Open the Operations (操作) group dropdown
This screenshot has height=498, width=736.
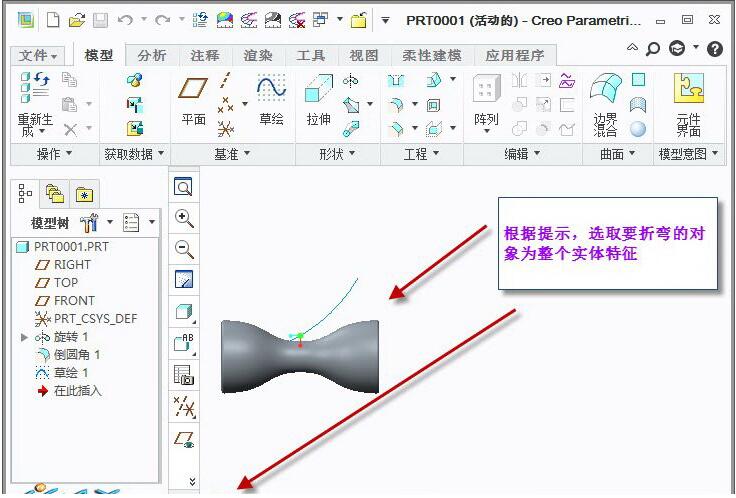(54, 153)
